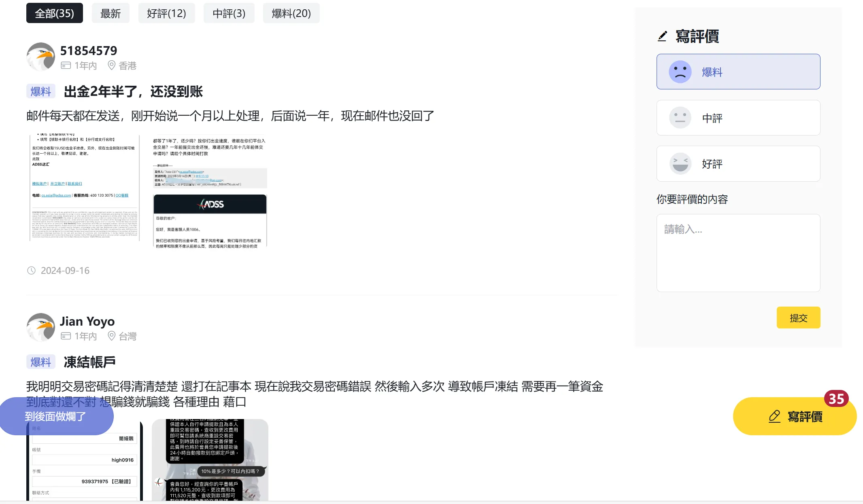Click the 爆料 tag before 出金2年半了
Viewport: 863px width, 504px height.
tap(40, 91)
